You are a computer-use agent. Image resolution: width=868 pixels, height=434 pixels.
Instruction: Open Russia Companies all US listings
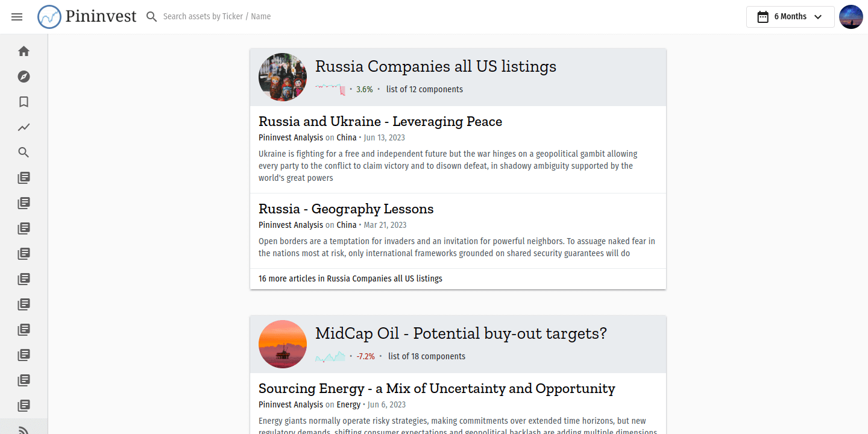point(436,66)
